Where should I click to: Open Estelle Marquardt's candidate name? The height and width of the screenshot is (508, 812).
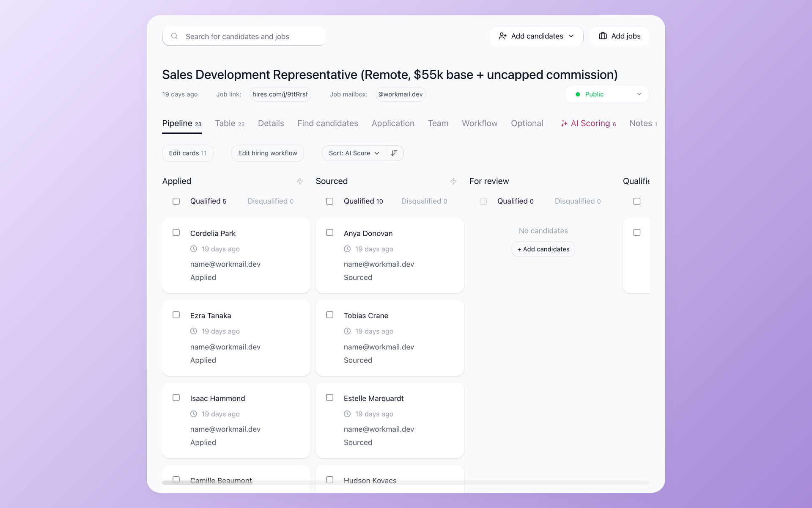pos(373,398)
